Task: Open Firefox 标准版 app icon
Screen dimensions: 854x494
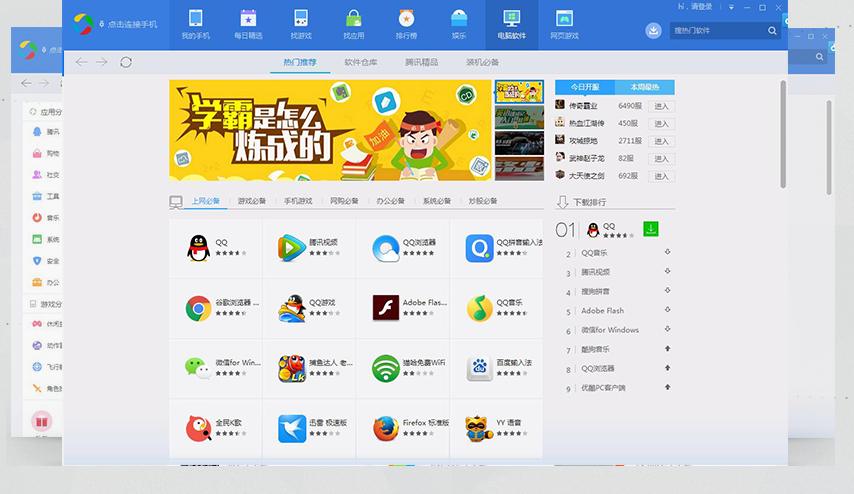Action: pyautogui.click(x=386, y=428)
